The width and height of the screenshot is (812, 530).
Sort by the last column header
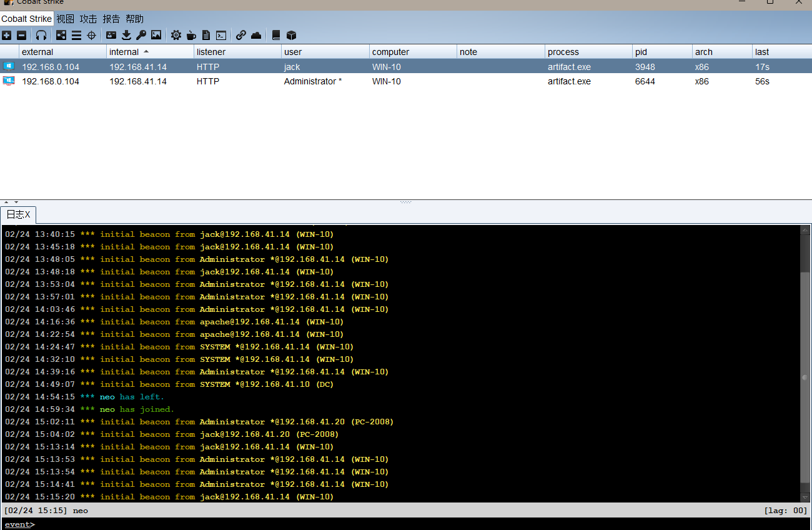(782, 52)
